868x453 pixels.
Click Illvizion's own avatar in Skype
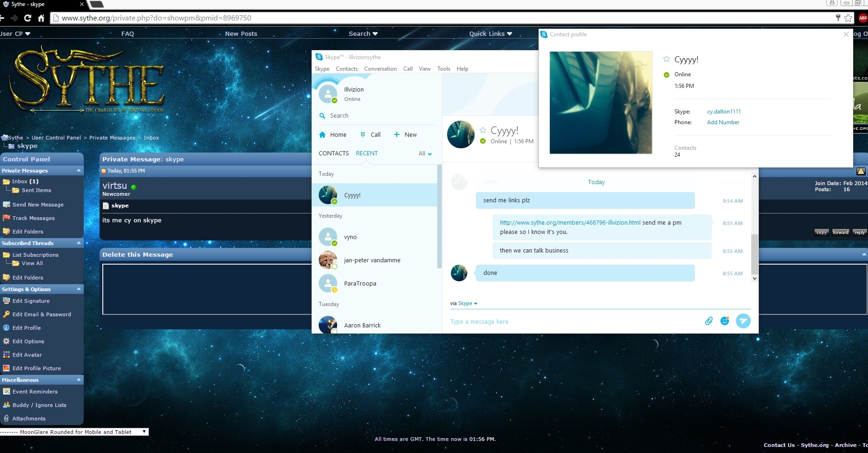[328, 94]
